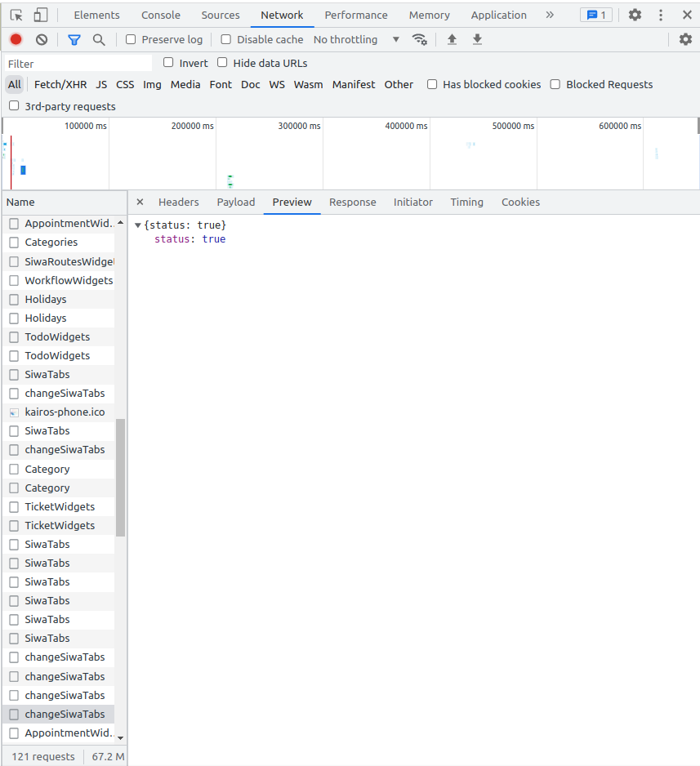The width and height of the screenshot is (700, 766).
Task: Filter requests by Doc type
Action: (251, 84)
